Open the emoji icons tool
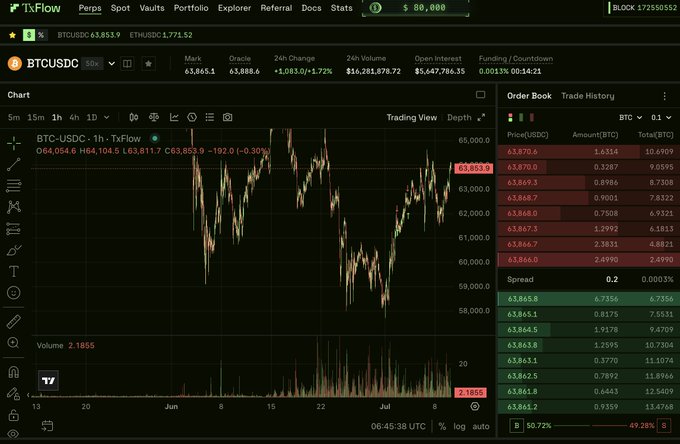 [14, 293]
